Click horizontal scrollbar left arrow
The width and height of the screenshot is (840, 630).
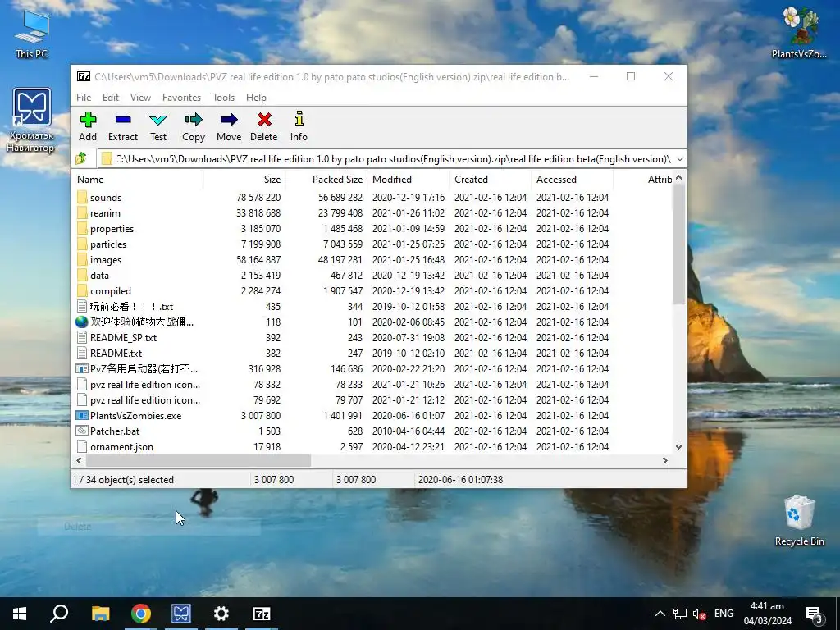80,460
